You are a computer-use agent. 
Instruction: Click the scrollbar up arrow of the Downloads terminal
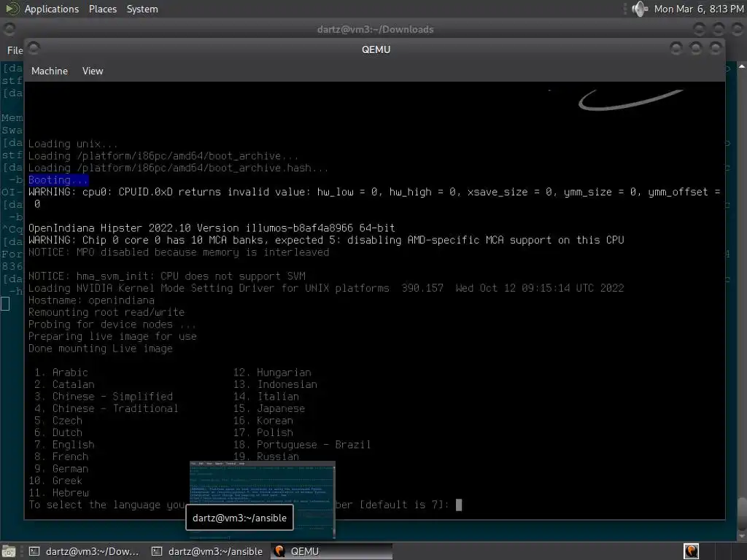pyautogui.click(x=742, y=66)
